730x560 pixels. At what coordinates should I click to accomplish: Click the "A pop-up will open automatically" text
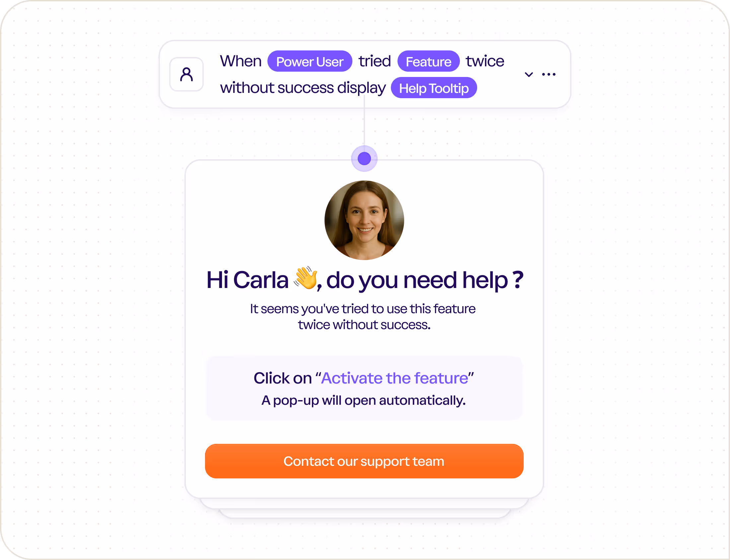[363, 400]
